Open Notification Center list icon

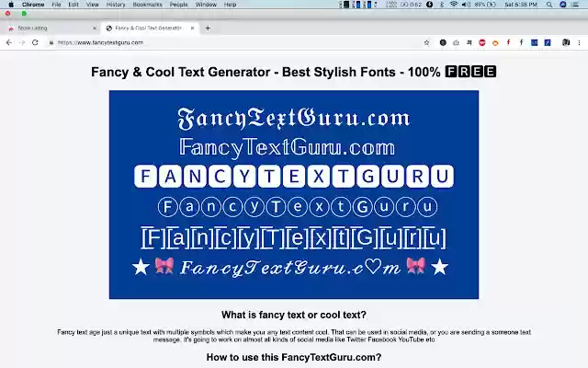575,5
